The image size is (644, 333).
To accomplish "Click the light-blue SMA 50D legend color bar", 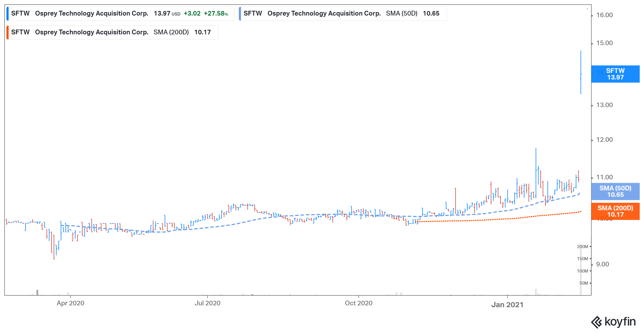I will [x=240, y=14].
